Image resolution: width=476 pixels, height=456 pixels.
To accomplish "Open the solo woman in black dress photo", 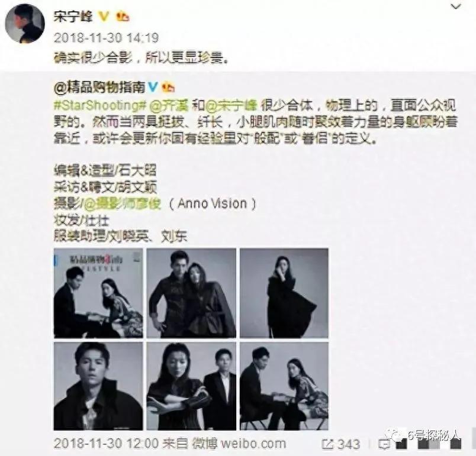I will [284, 293].
